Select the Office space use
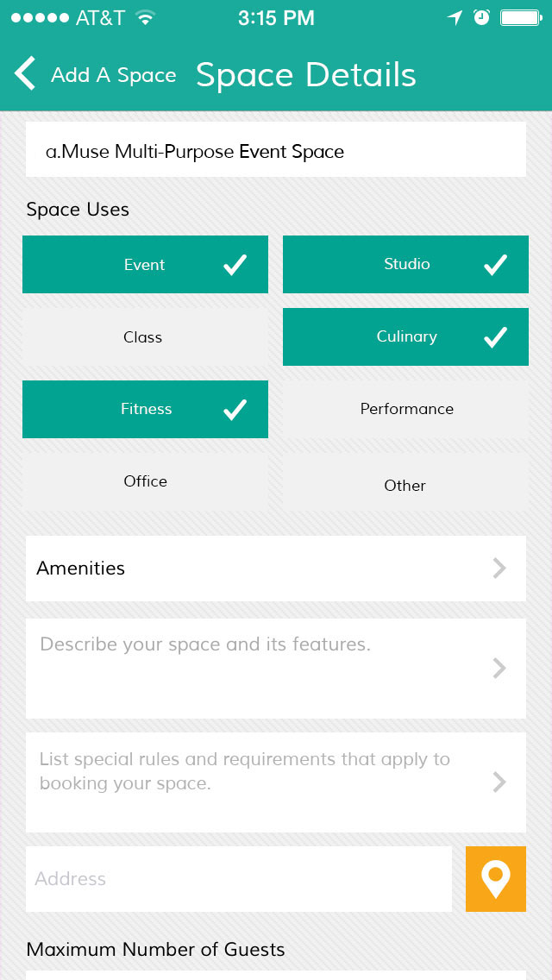 coord(145,482)
